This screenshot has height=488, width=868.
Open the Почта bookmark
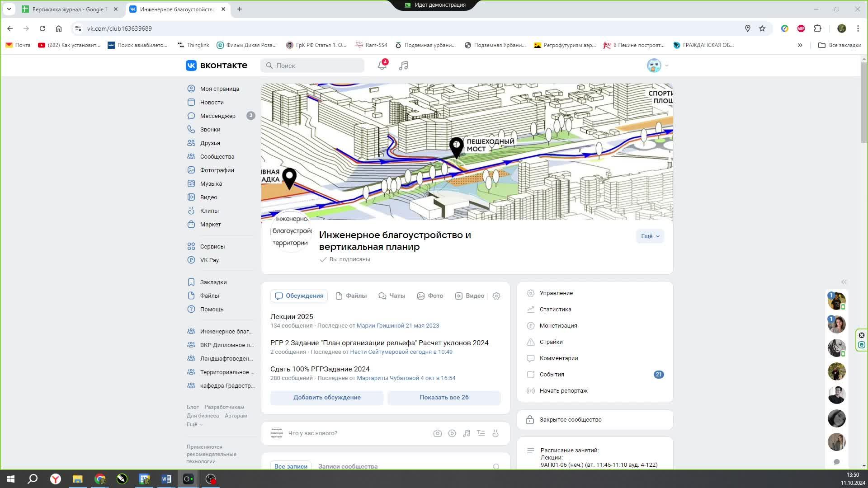tap(18, 45)
